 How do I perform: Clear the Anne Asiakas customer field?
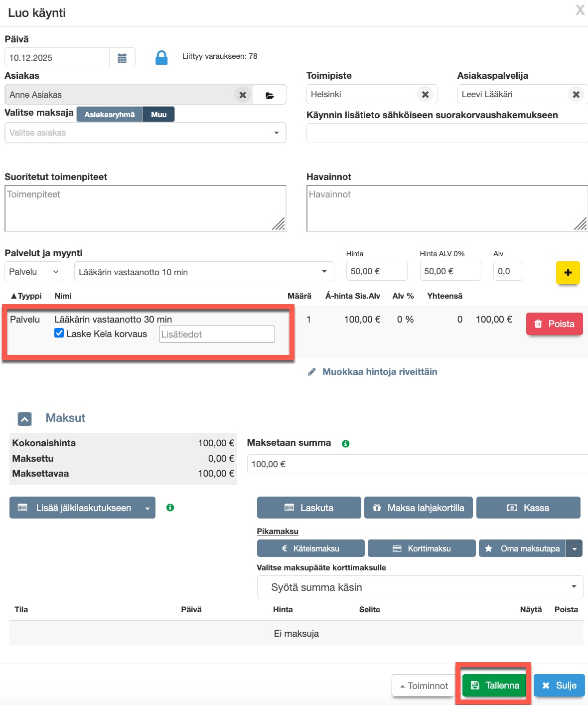point(243,95)
